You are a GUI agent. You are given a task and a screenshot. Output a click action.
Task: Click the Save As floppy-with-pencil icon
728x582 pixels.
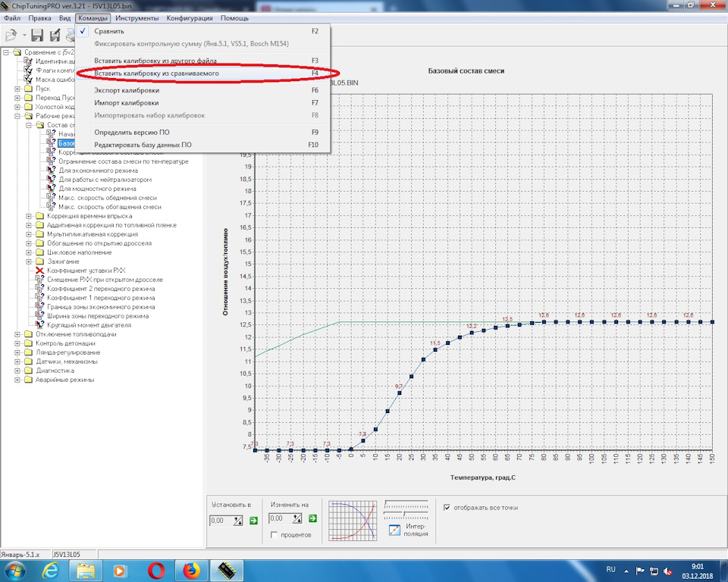[55, 36]
